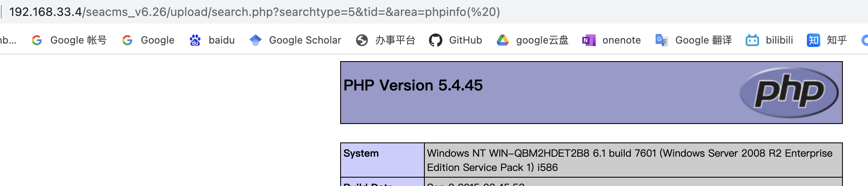The height and width of the screenshot is (186, 868).
Task: Click the baidu paw bookmark icon
Action: click(195, 40)
